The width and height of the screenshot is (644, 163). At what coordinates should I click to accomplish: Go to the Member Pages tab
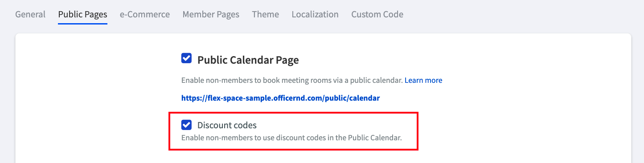tap(211, 14)
